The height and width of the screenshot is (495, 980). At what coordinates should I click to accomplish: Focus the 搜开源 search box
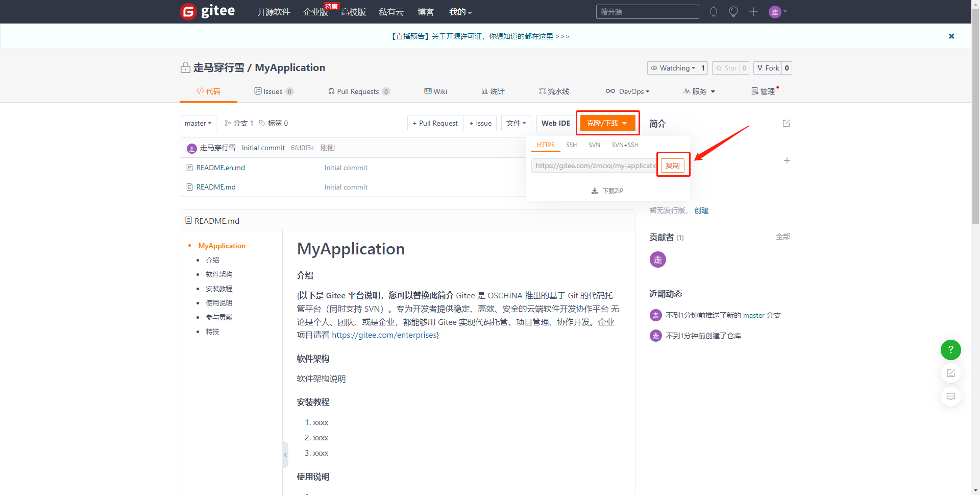pos(647,12)
